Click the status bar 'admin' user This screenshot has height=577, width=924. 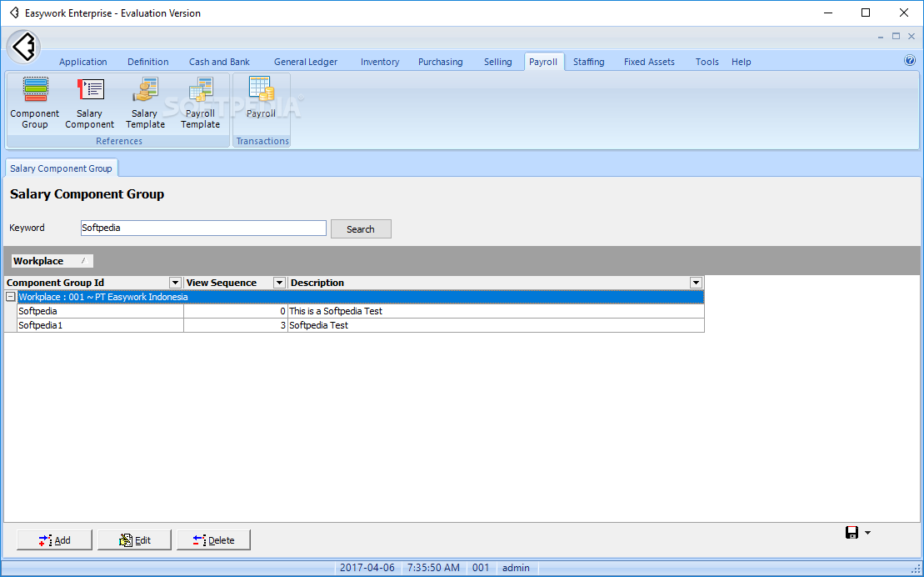coord(516,568)
